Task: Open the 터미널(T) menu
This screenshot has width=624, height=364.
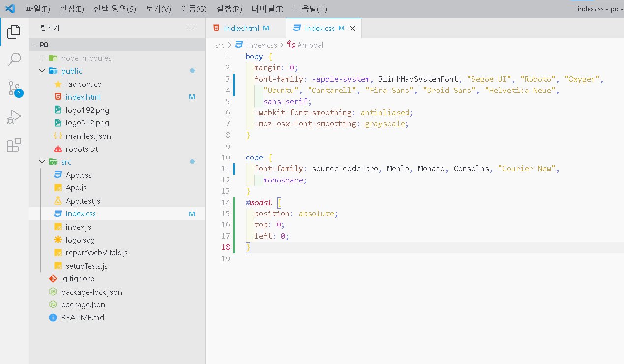Action: coord(268,9)
